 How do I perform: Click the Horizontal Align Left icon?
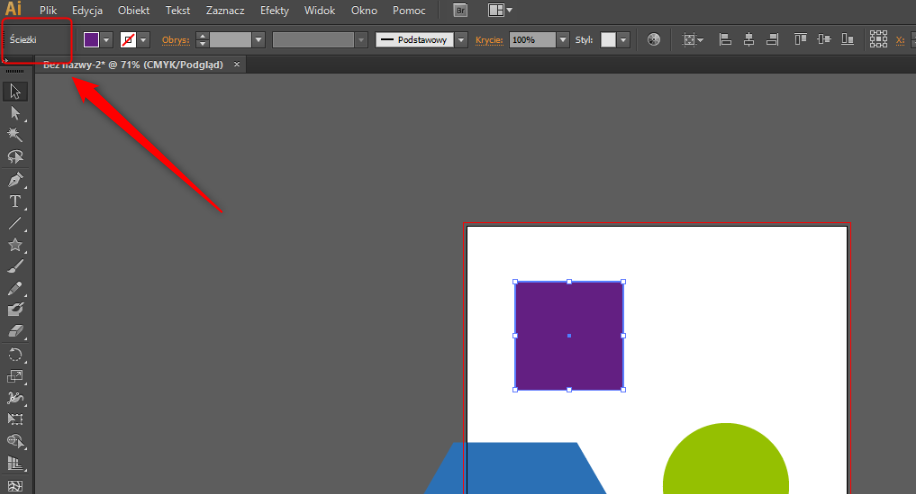(x=725, y=40)
